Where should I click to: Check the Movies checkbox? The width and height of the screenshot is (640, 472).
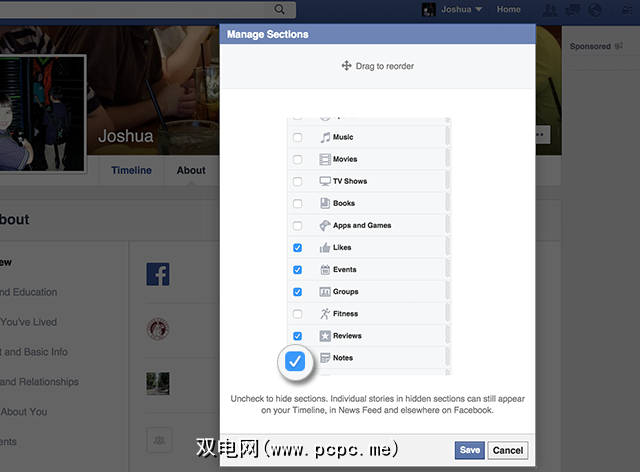tap(298, 159)
